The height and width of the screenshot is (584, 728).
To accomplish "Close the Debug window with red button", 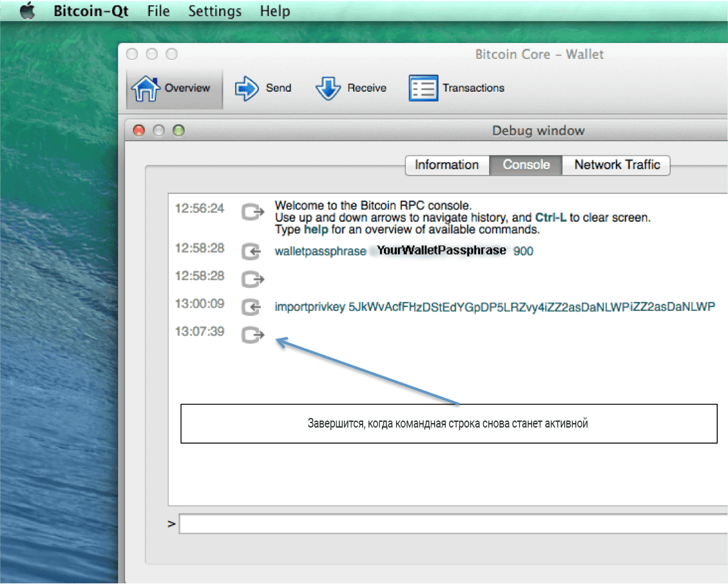I will pos(139,131).
